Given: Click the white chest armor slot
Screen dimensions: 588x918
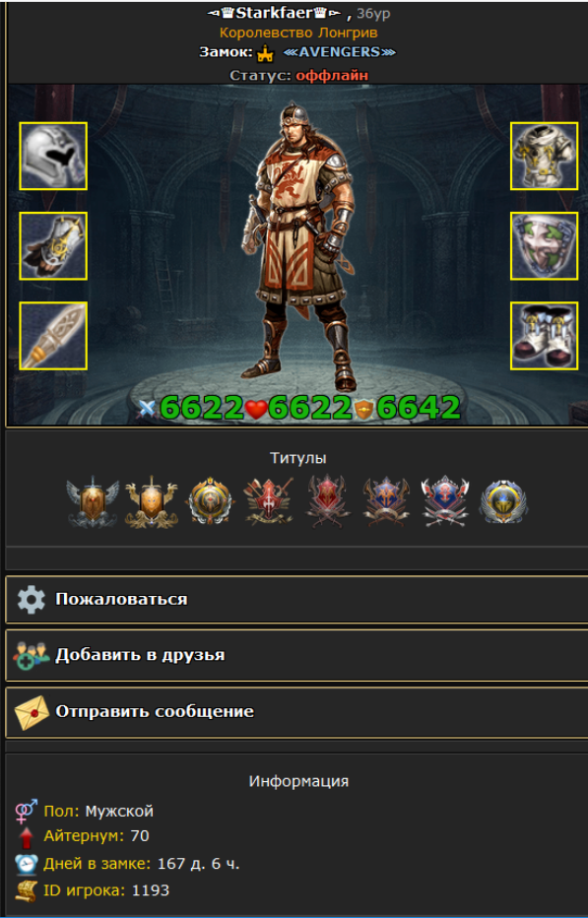Looking at the screenshot, I should [545, 156].
